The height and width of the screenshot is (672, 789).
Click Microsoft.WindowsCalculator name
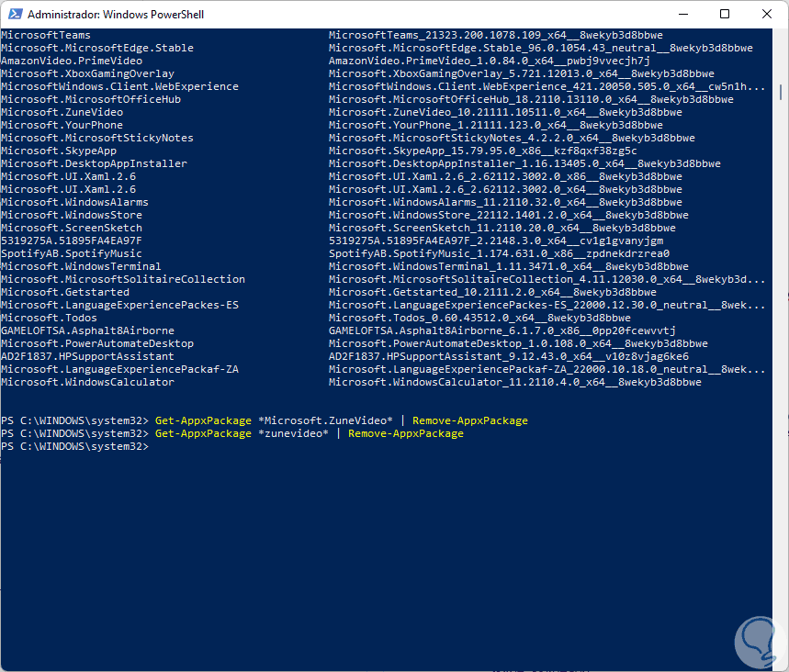point(87,382)
